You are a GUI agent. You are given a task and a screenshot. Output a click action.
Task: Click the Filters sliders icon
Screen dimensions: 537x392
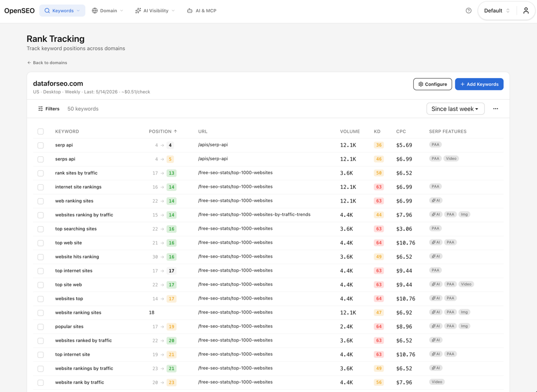point(40,109)
